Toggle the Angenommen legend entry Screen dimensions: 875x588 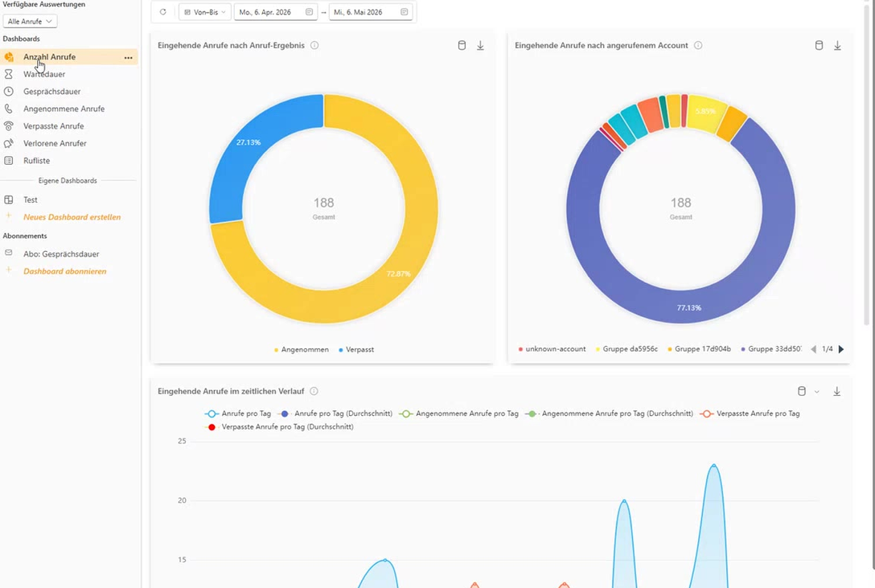302,350
